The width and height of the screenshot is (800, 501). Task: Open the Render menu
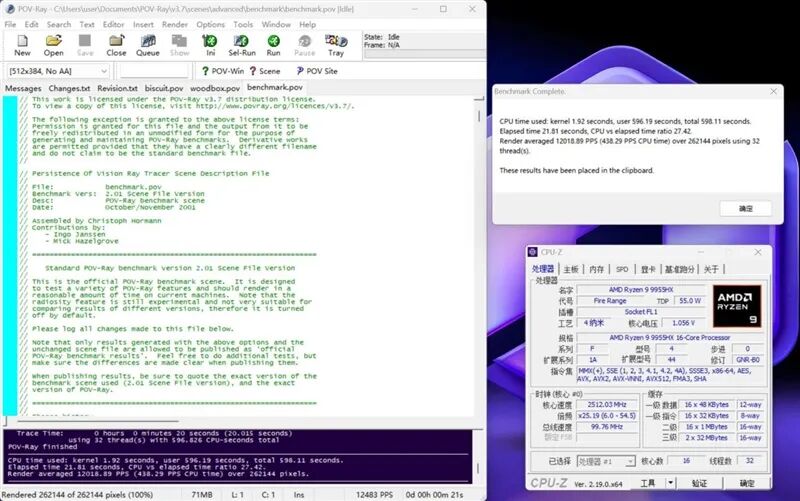pyautogui.click(x=175, y=24)
